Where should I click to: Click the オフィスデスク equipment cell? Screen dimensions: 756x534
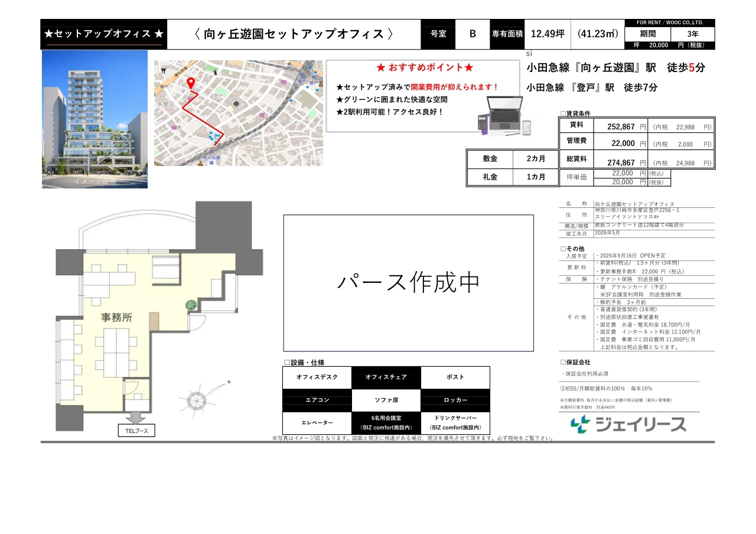[x=317, y=377]
